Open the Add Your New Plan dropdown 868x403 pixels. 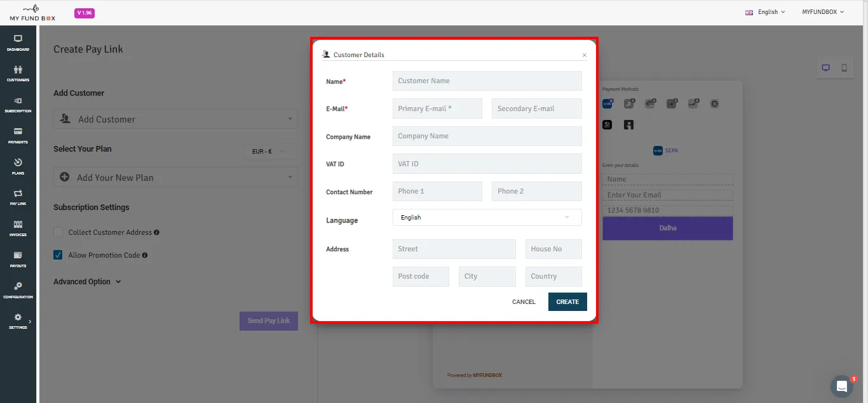pos(175,177)
